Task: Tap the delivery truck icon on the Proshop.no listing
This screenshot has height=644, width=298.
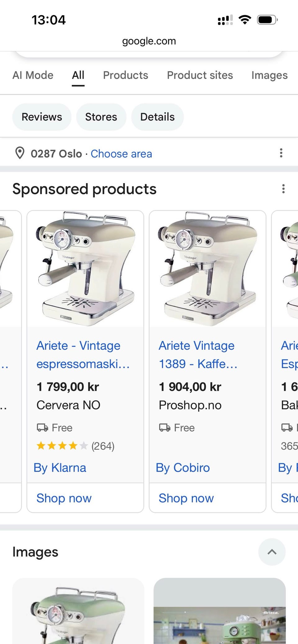Action: [165, 428]
